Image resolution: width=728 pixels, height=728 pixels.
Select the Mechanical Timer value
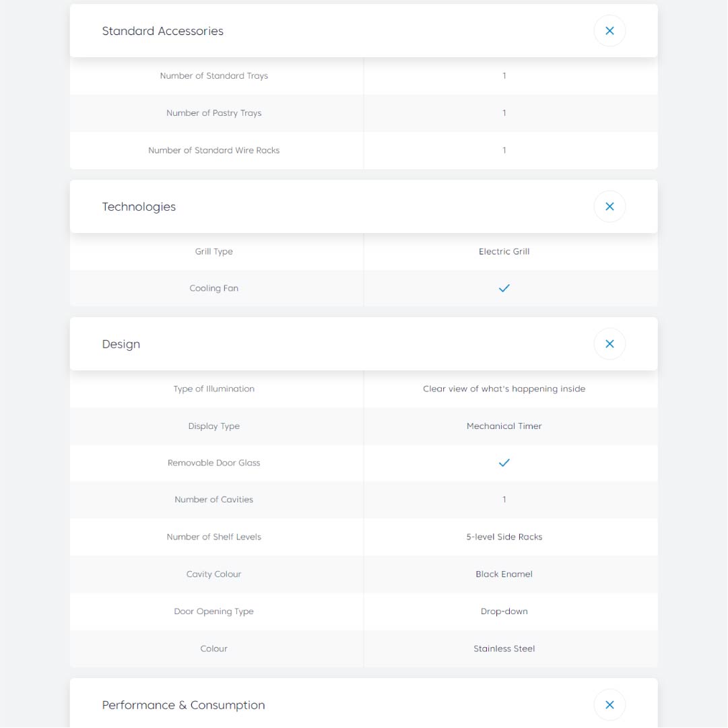click(x=504, y=426)
